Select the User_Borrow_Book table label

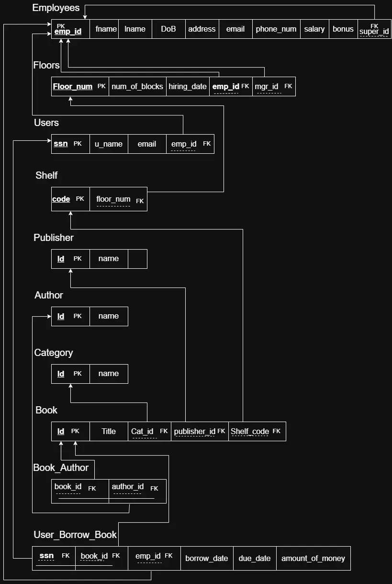point(75,535)
